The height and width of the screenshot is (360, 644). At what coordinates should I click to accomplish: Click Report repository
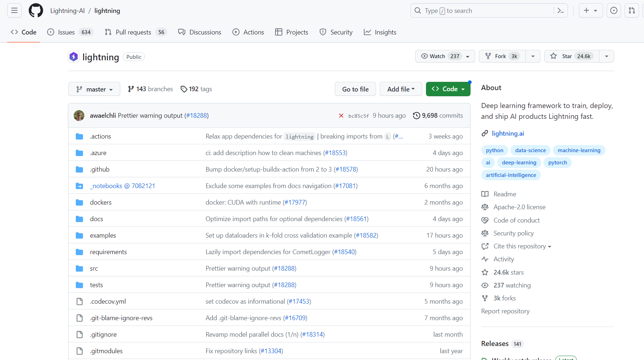coord(505,311)
